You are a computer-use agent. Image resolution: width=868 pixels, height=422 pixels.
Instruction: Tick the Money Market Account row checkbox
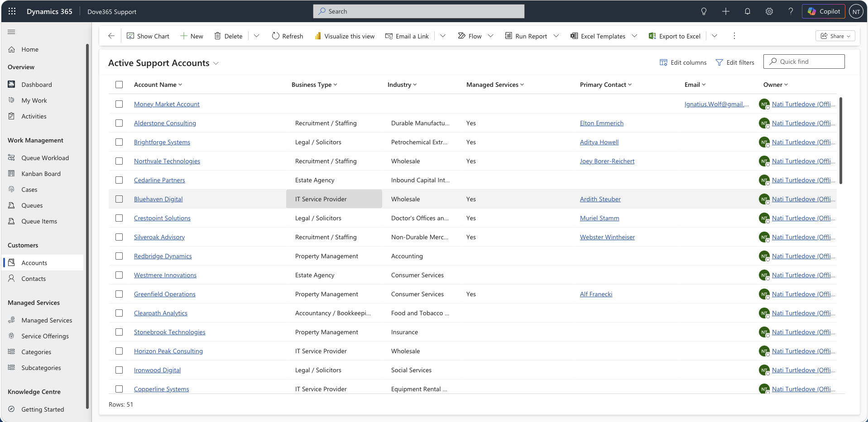119,104
